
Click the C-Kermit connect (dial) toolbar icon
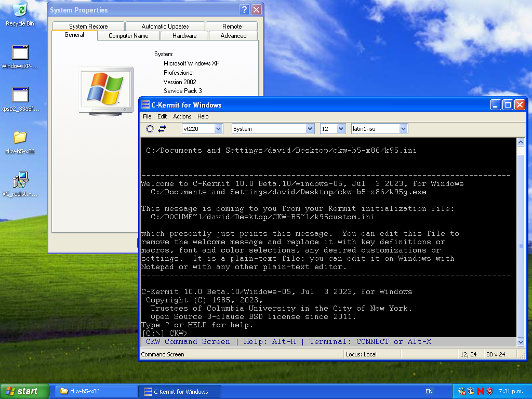click(150, 129)
